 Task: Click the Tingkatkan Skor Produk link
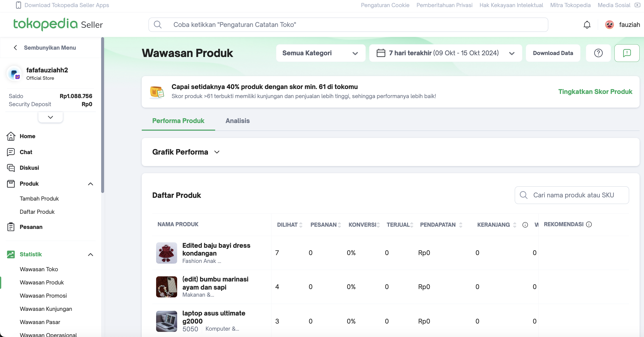595,92
